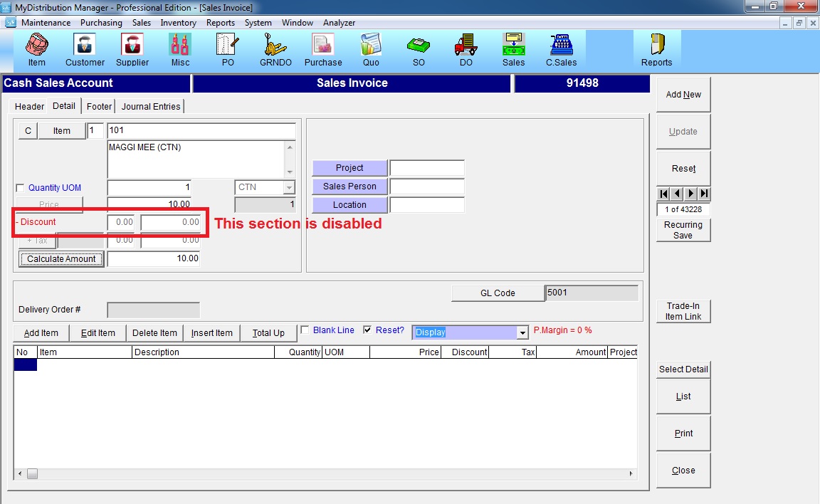Go to the next record arrow
This screenshot has width=820, height=504.
pyautogui.click(x=690, y=194)
